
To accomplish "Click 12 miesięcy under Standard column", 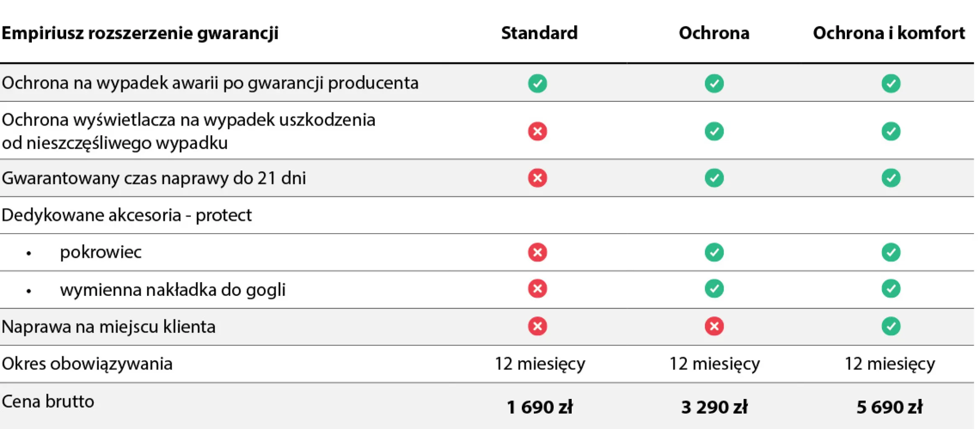I will tap(540, 364).
